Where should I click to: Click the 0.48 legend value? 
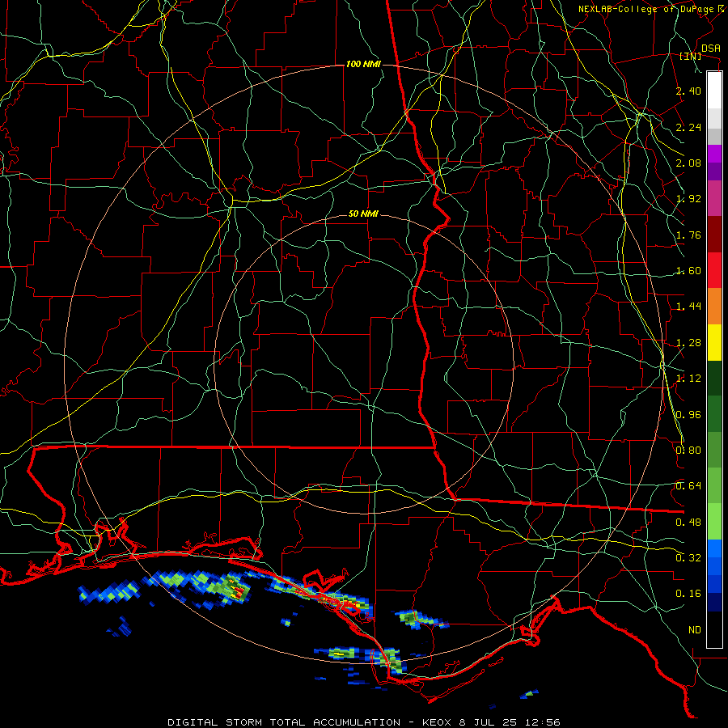click(x=688, y=523)
